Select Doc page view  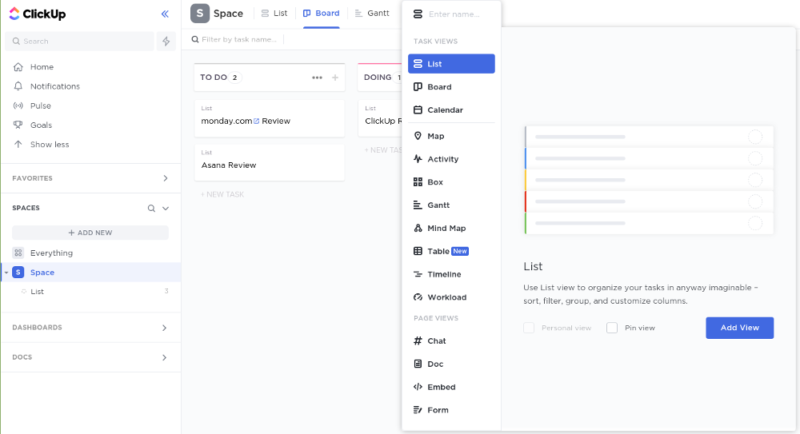coord(452,364)
